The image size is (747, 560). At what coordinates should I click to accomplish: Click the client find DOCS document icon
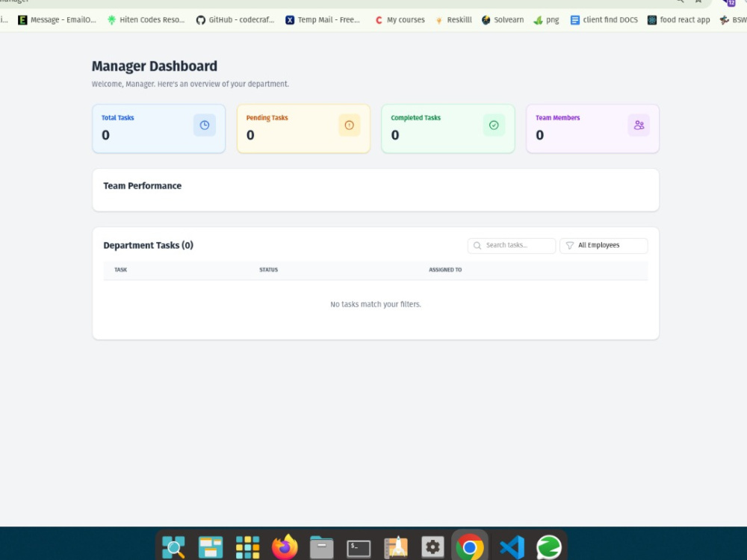[575, 20]
